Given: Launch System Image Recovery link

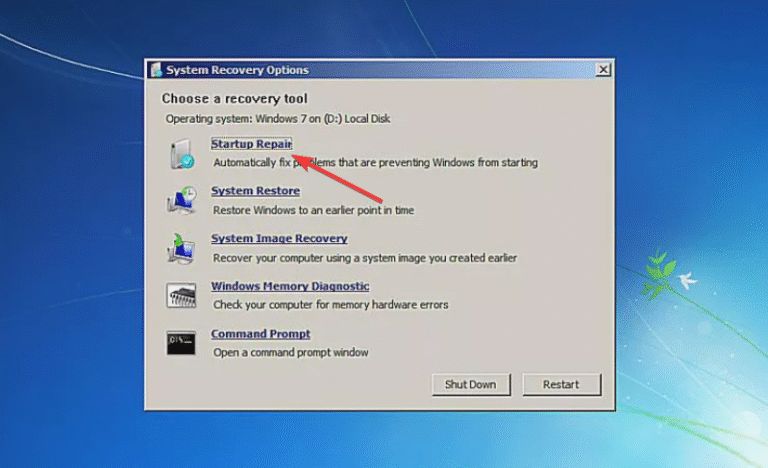Looking at the screenshot, I should pyautogui.click(x=279, y=238).
